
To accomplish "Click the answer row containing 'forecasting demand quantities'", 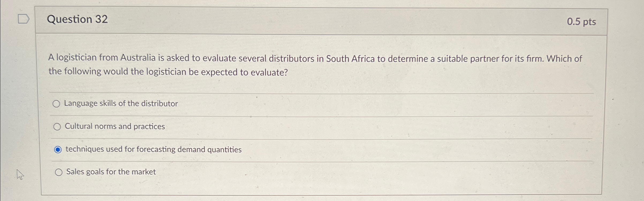I will tap(153, 149).
